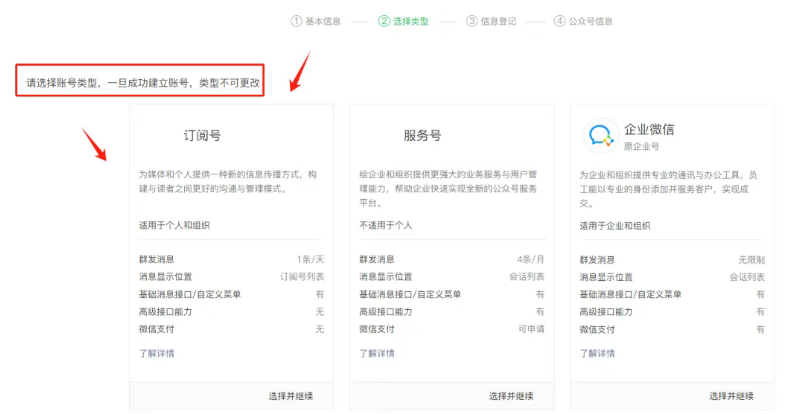Jump to step 公众号信息

coord(583,21)
